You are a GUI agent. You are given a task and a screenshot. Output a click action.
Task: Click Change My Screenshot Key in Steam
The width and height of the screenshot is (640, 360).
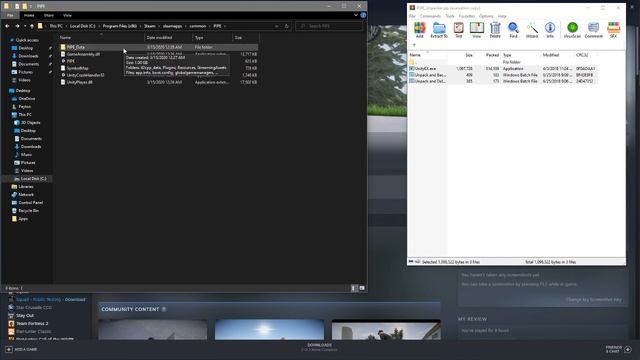593,300
